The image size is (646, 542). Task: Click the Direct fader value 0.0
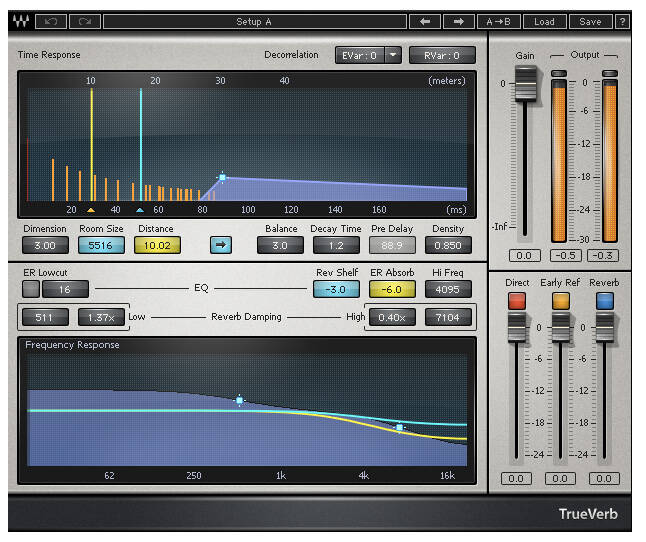pos(516,479)
